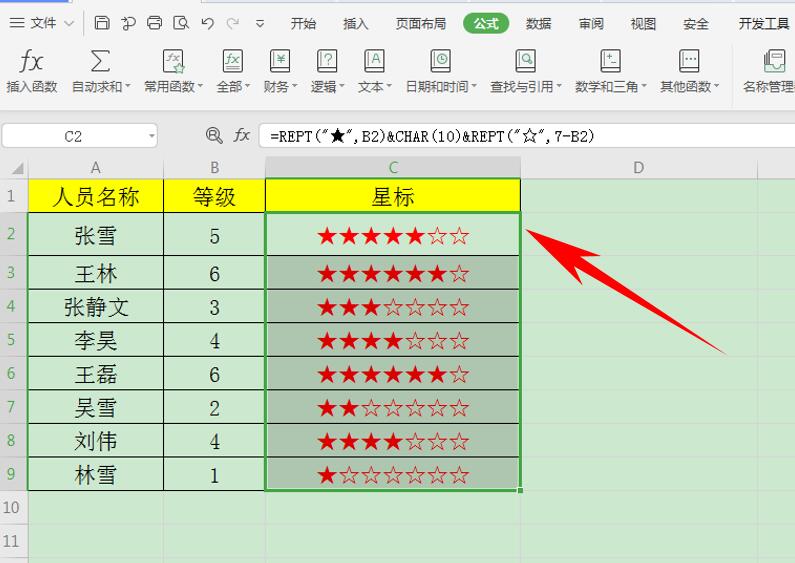Screen dimensions: 795x563
Task: Click the 人员名称 header cell
Action: pos(96,196)
